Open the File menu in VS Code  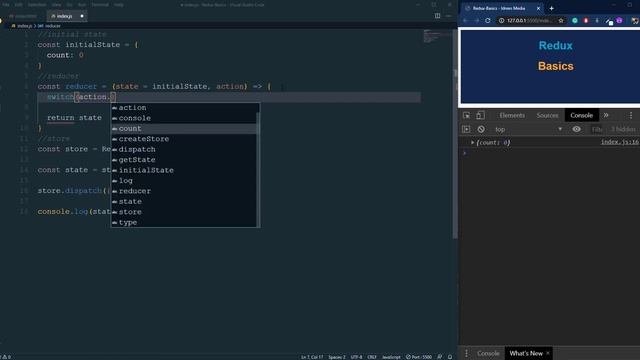6,4
